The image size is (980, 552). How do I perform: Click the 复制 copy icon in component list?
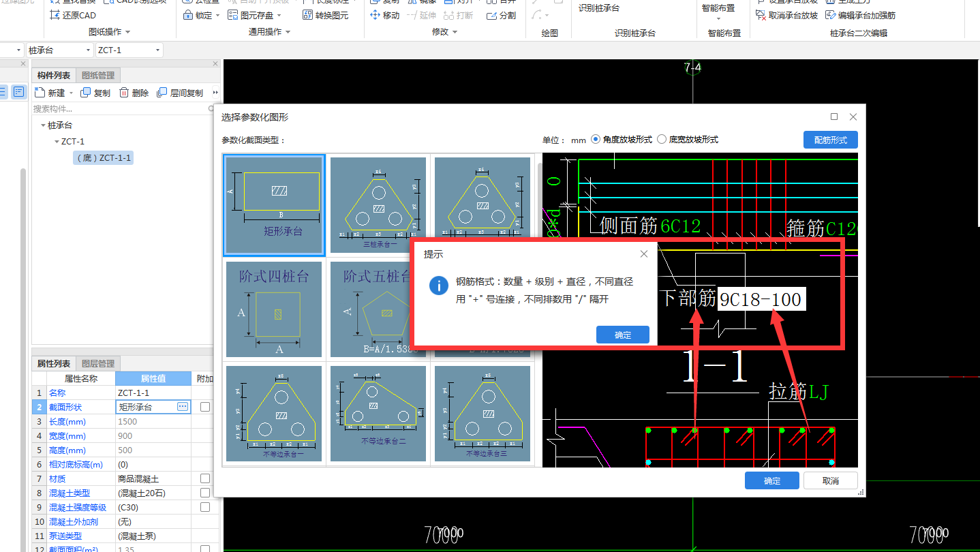(x=85, y=93)
